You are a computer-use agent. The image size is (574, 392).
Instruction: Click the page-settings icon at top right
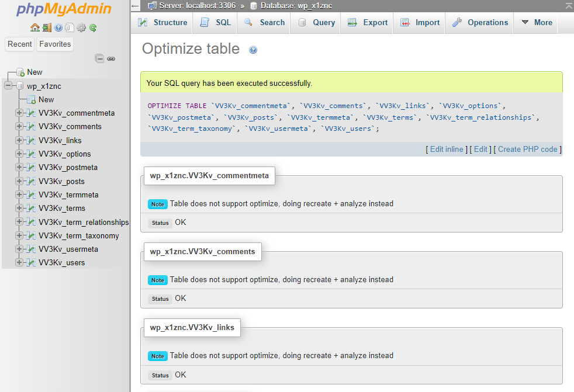pyautogui.click(x=569, y=6)
